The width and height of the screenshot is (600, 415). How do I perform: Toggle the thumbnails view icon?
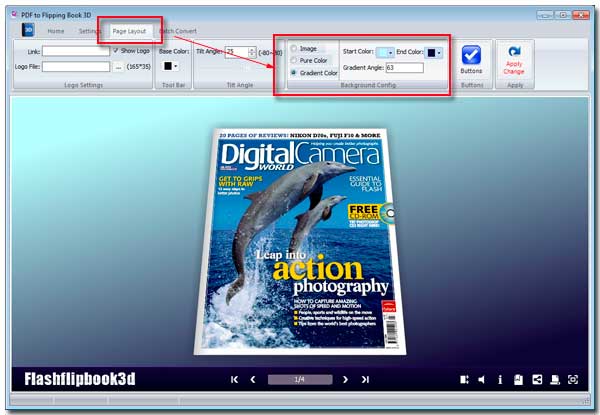pyautogui.click(x=464, y=379)
